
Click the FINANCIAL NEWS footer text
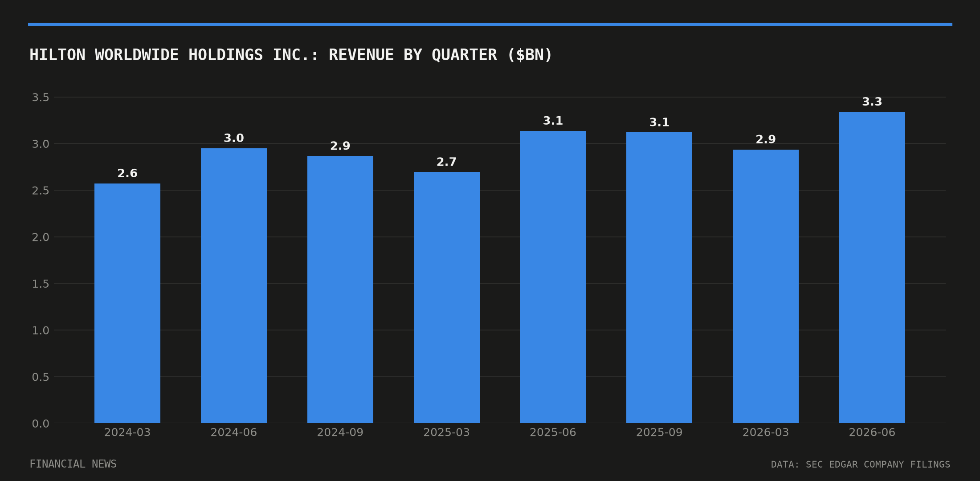[73, 464]
